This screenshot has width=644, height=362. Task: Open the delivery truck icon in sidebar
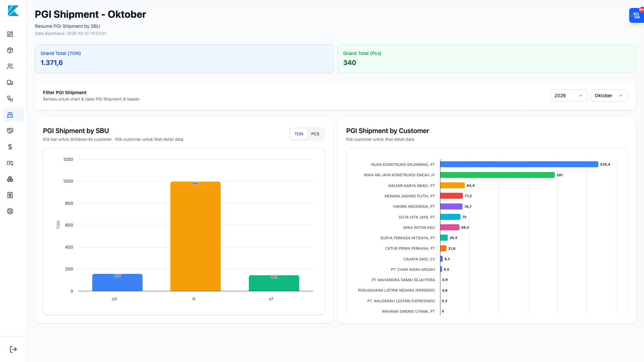coord(10,82)
